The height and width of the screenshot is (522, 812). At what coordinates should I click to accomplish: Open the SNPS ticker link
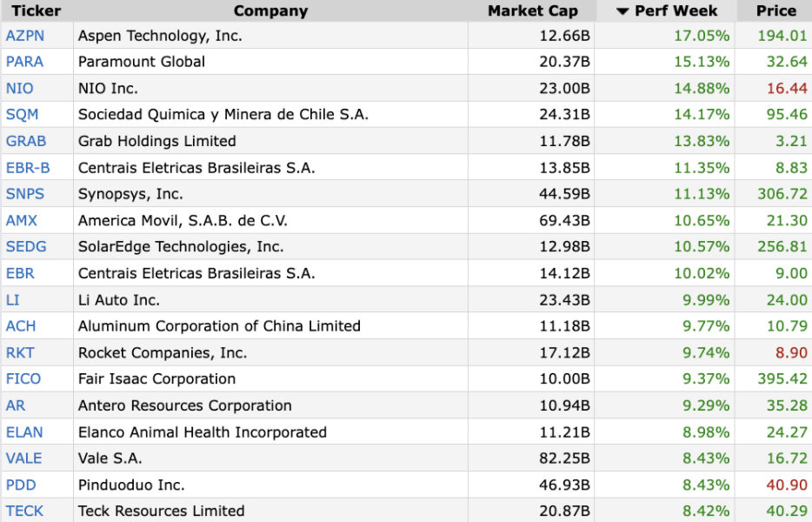(25, 194)
